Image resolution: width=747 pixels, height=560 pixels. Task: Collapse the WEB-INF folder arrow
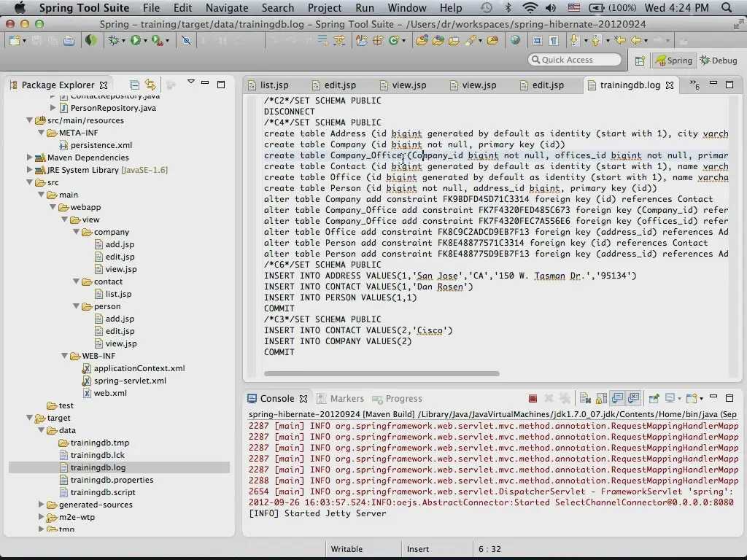[64, 356]
